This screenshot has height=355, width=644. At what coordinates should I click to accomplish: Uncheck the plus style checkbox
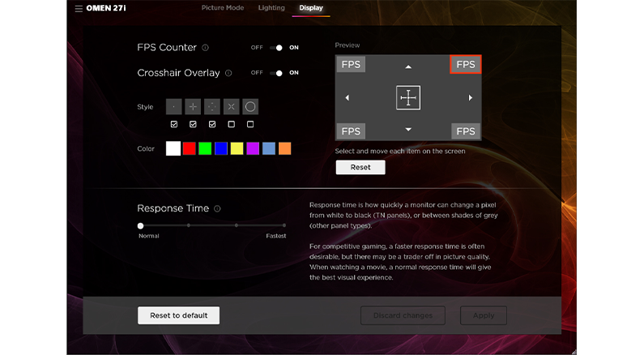coord(193,124)
